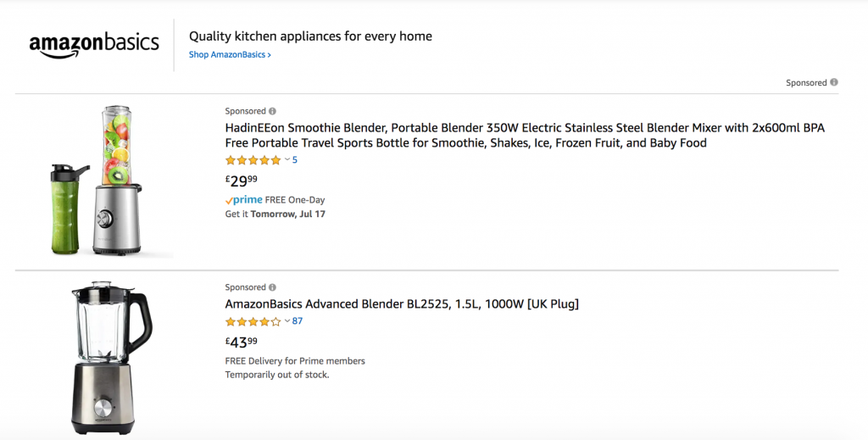
Task: Open the 87 reviews count link
Action: coord(298,321)
